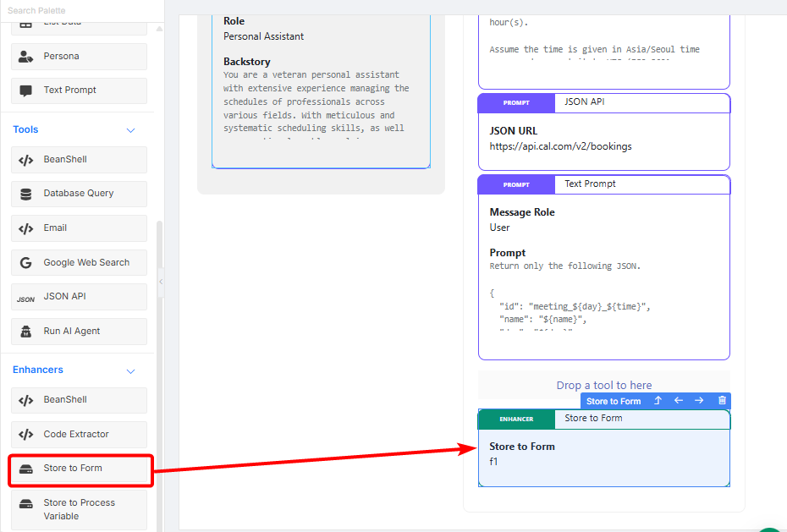The width and height of the screenshot is (787, 532).
Task: Click the Google Web Search icon
Action: (26, 263)
